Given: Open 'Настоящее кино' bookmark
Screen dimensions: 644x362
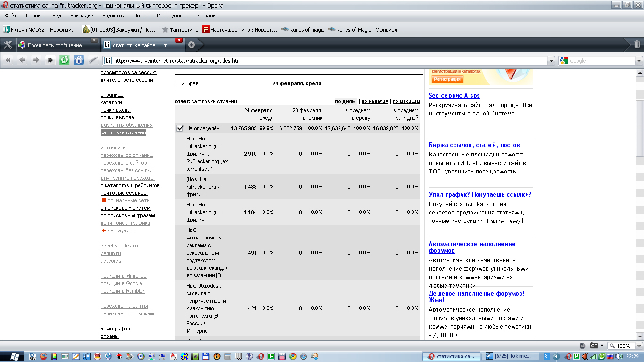Looking at the screenshot, I should coord(240,30).
